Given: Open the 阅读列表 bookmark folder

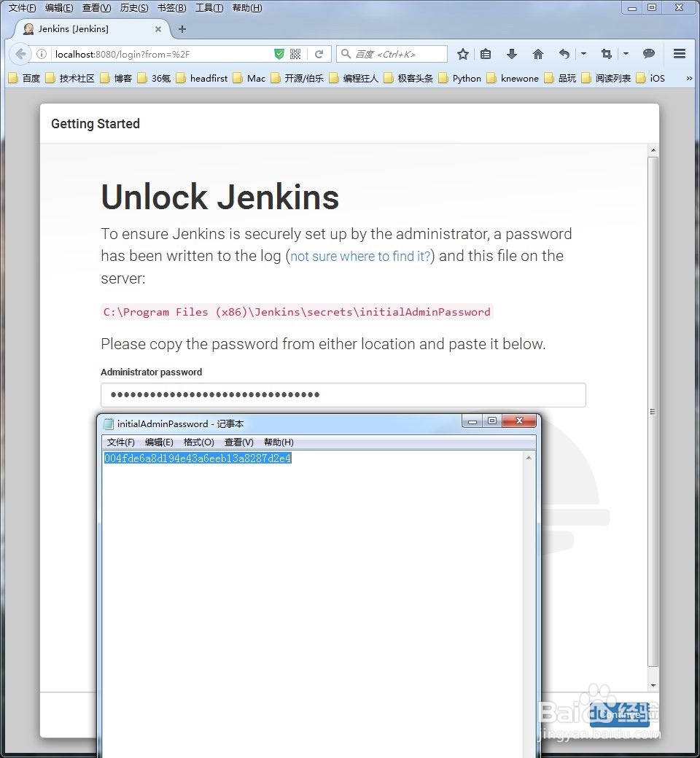Looking at the screenshot, I should [606, 78].
